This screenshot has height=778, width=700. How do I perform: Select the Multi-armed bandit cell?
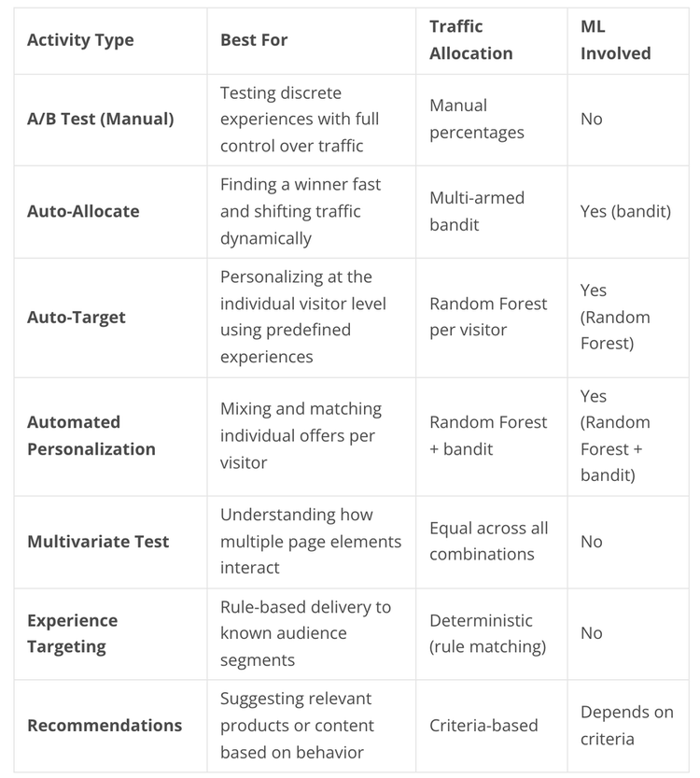[x=477, y=211]
